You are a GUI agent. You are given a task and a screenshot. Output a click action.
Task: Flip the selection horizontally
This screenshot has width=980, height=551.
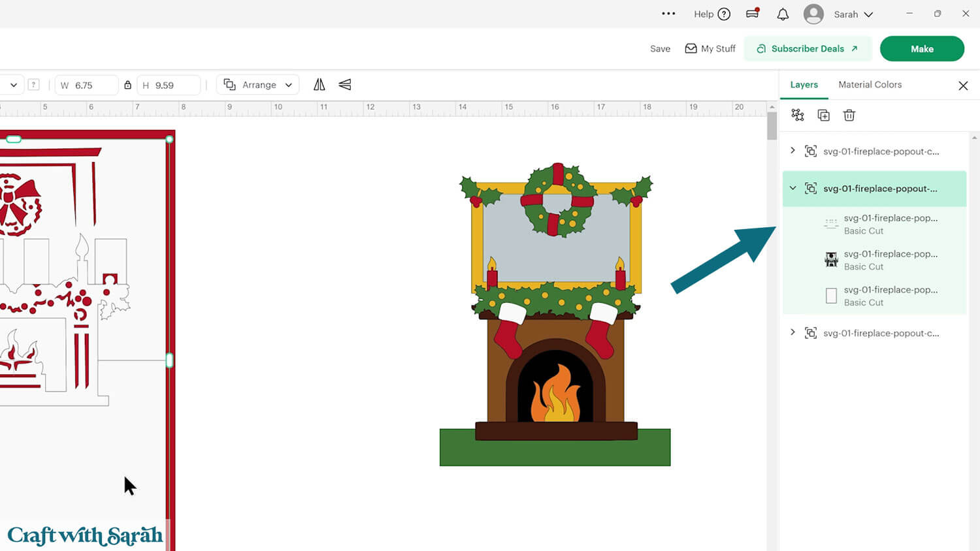tap(319, 85)
